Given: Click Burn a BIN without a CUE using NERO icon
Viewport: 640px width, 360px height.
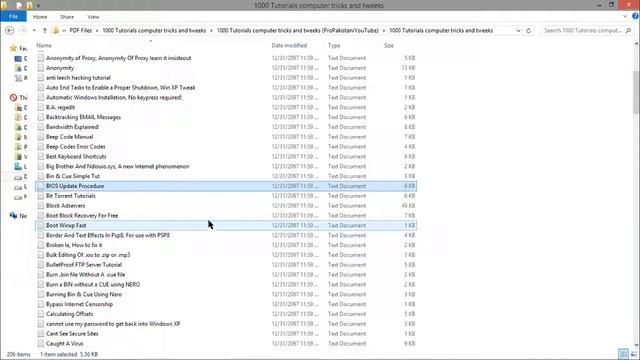Looking at the screenshot, I should click(x=40, y=284).
